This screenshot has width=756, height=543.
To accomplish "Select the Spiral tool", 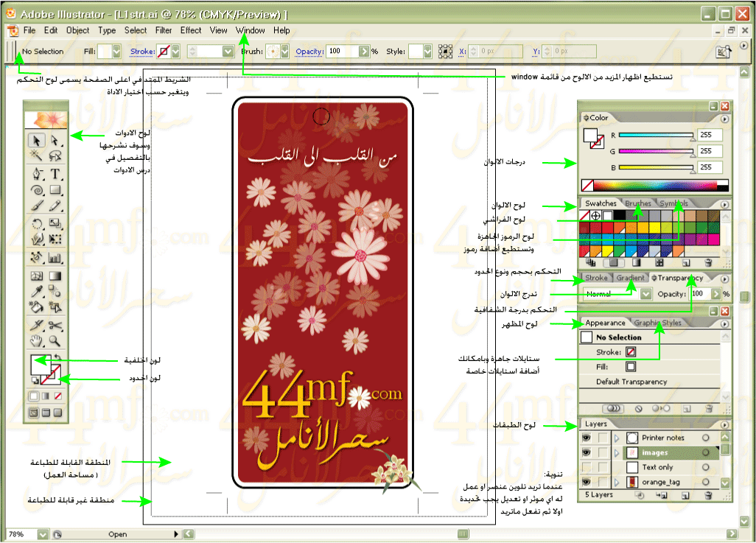I will 37,189.
